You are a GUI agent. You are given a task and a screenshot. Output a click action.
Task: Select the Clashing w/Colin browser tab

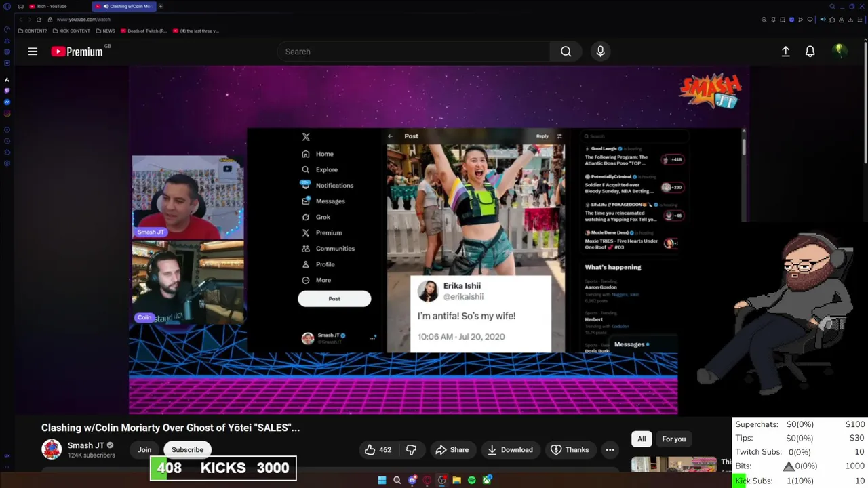click(123, 6)
